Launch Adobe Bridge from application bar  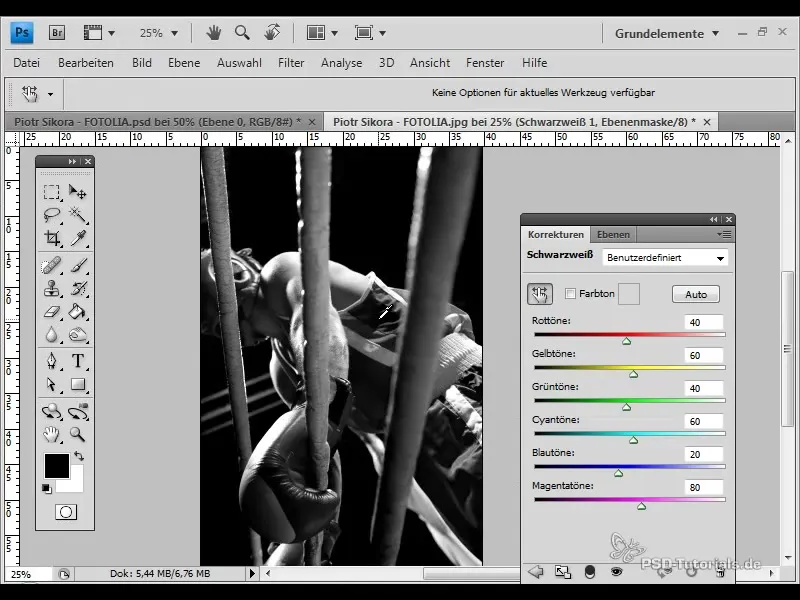click(58, 33)
